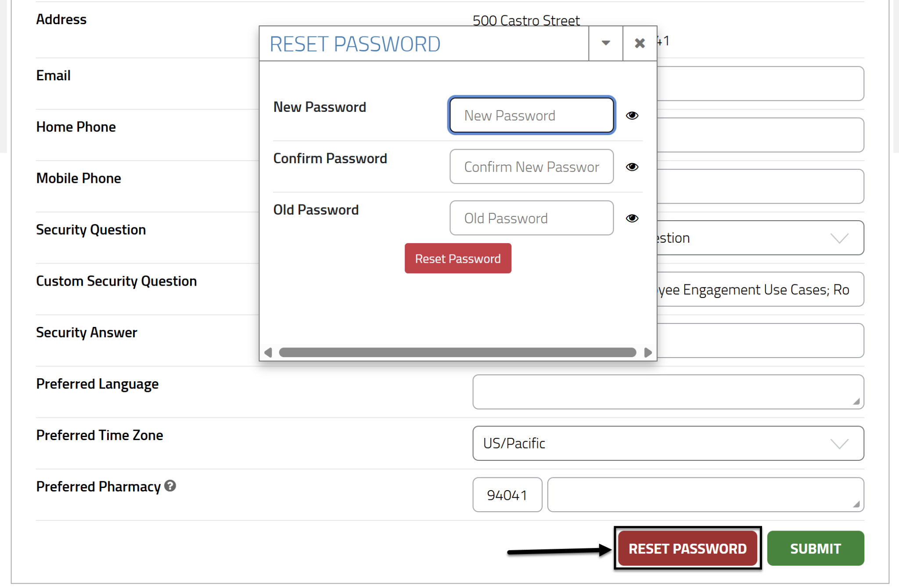The width and height of the screenshot is (899, 588).
Task: Click the Preferred Pharmacy name text area
Action: click(x=705, y=495)
